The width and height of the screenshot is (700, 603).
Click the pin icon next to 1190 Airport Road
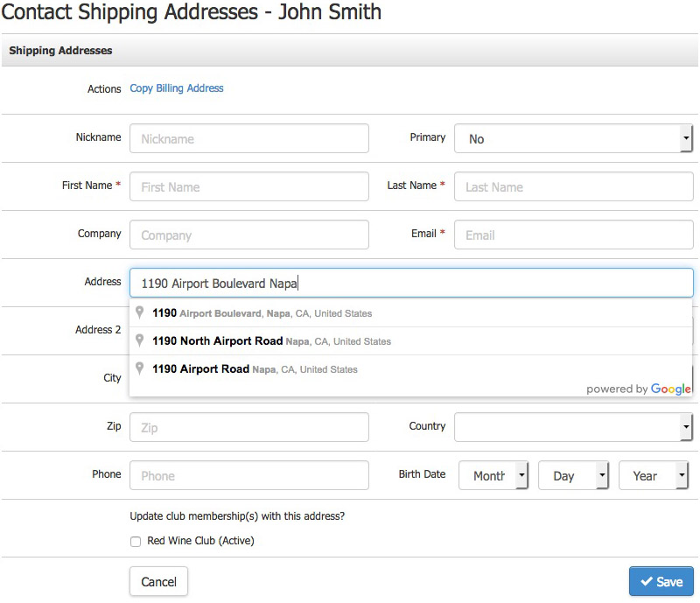(x=139, y=368)
